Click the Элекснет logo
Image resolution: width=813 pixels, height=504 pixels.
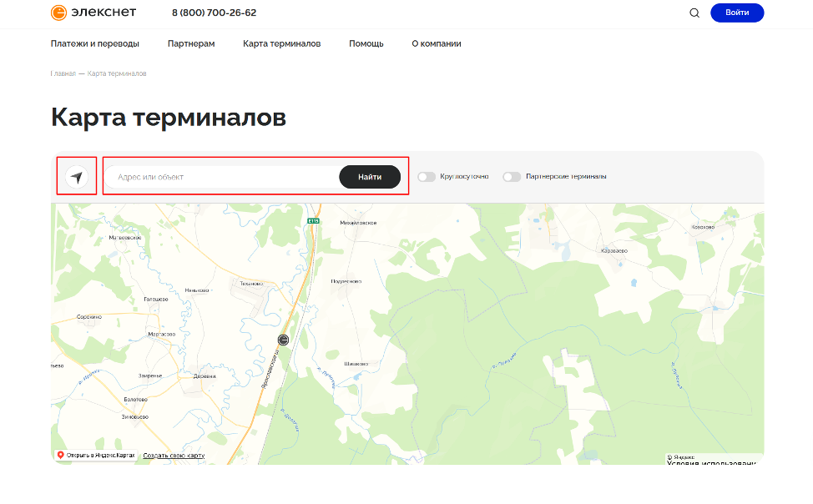[93, 13]
